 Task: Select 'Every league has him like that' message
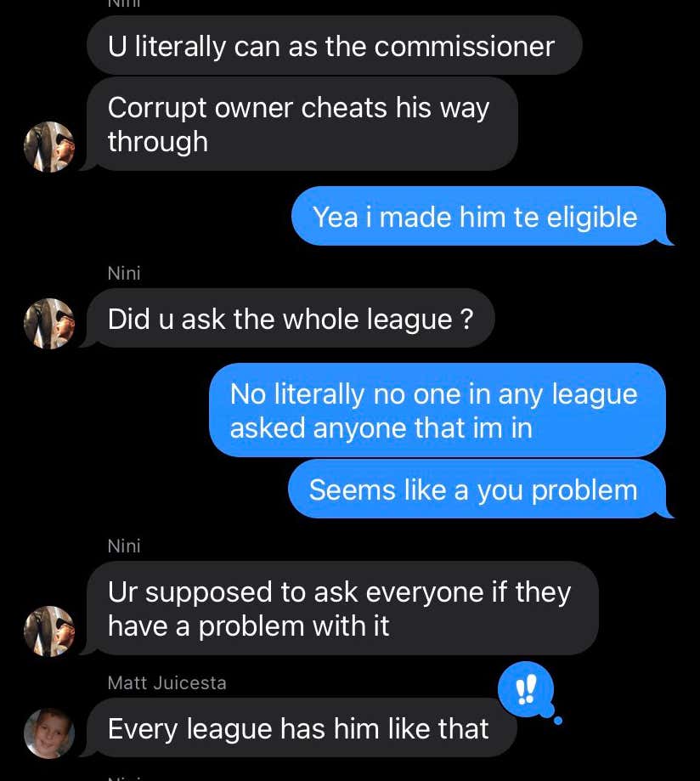[x=302, y=727]
